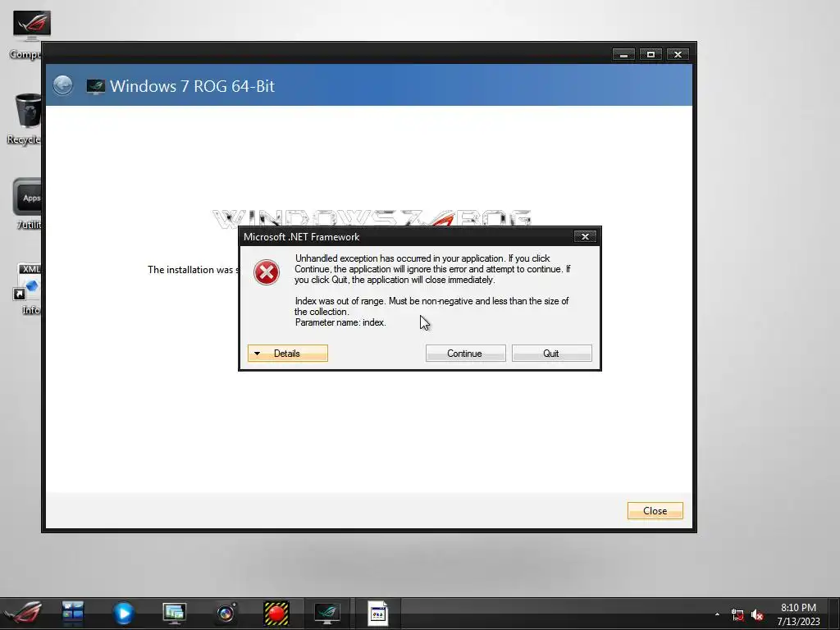The height and width of the screenshot is (630, 840).
Task: Minimize the Windows 7 ROG installer window
Action: 623,55
